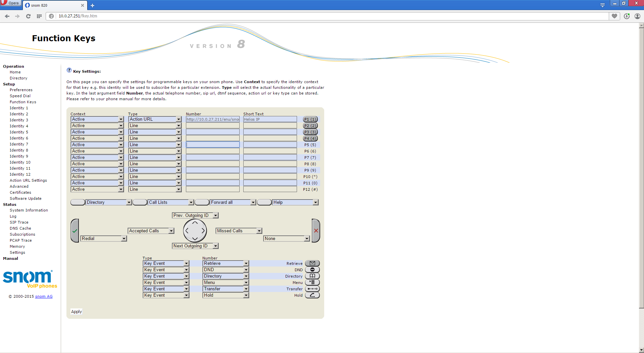Click the DND key icon
This screenshot has height=353, width=644.
tap(312, 270)
